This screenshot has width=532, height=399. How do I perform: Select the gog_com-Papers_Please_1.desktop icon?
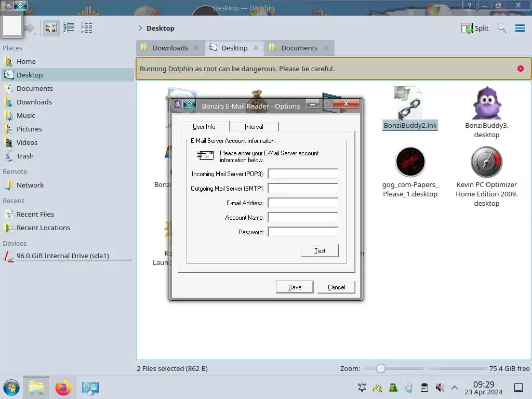pos(410,162)
